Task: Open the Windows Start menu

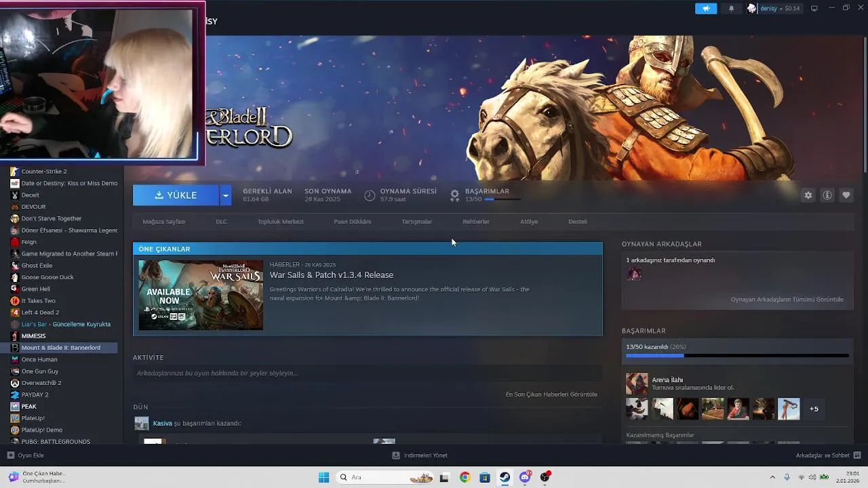Action: (x=324, y=477)
